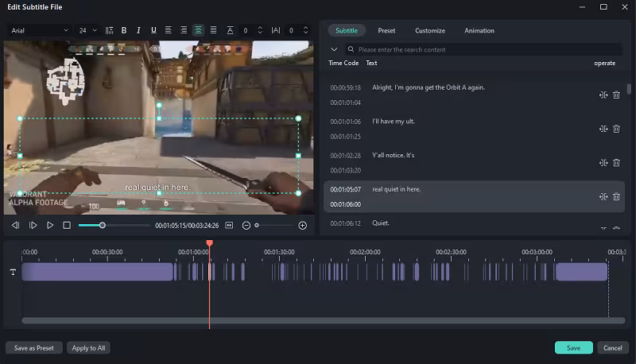Select center text alignment

click(198, 30)
